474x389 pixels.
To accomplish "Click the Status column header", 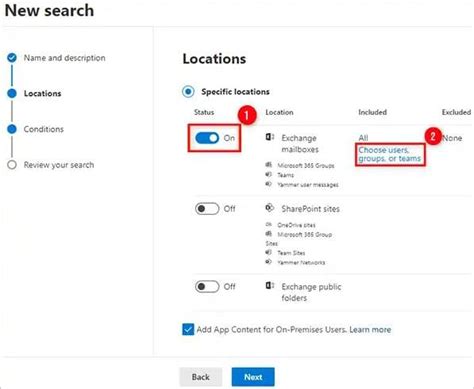I will point(204,112).
